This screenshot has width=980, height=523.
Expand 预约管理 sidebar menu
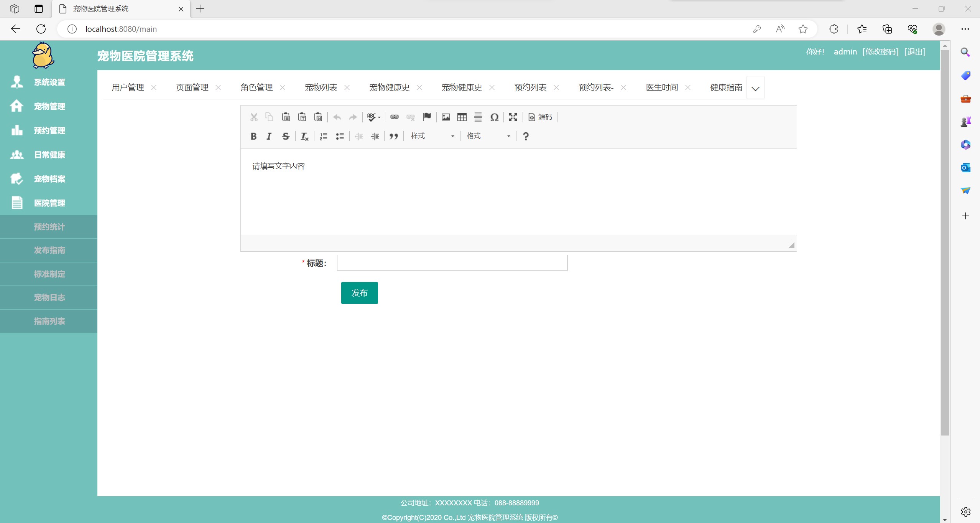(x=49, y=130)
